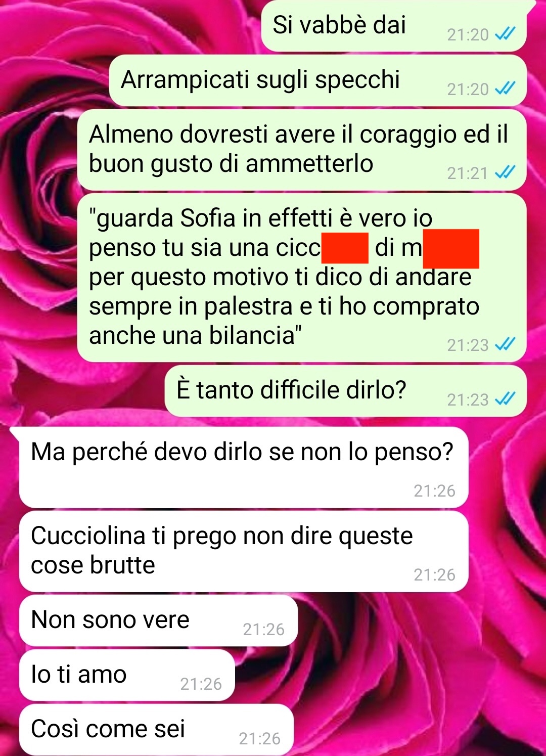Tap the 21:20 timestamp on 'Si vabbè dai'
The image size is (546, 756).
[x=468, y=34]
